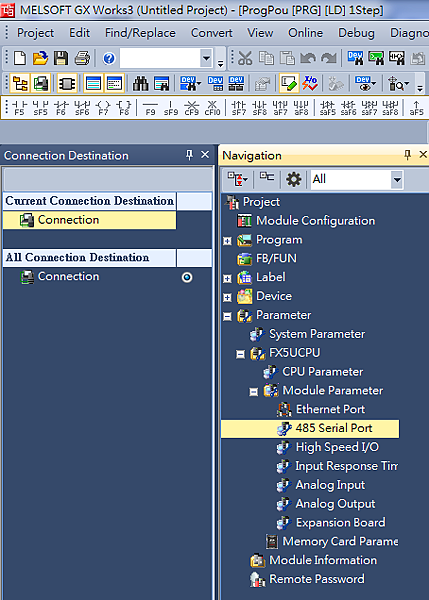Select the Connection radio button in All Connection Destination

click(x=187, y=277)
